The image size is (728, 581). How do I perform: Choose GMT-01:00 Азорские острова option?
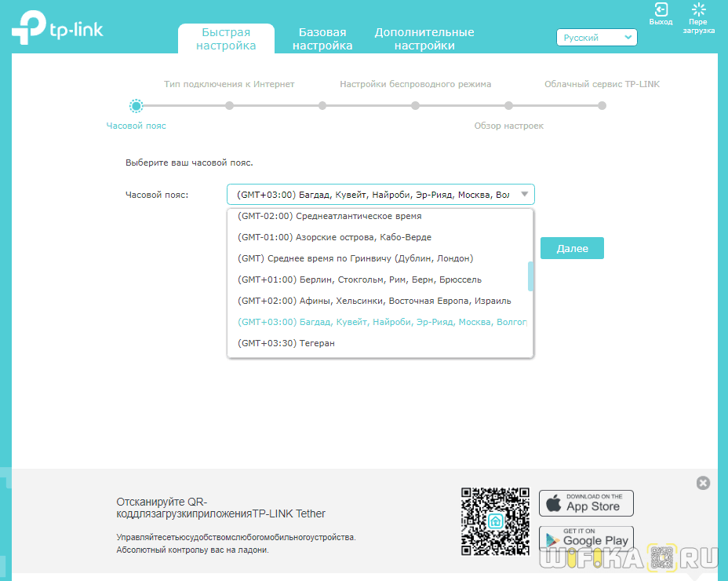[334, 237]
